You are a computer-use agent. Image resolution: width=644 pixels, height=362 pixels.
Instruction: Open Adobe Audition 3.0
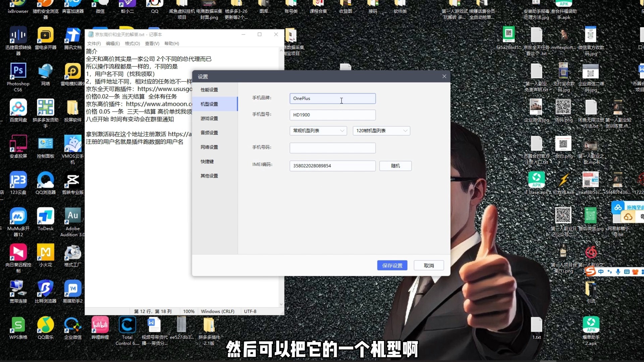[x=72, y=216]
